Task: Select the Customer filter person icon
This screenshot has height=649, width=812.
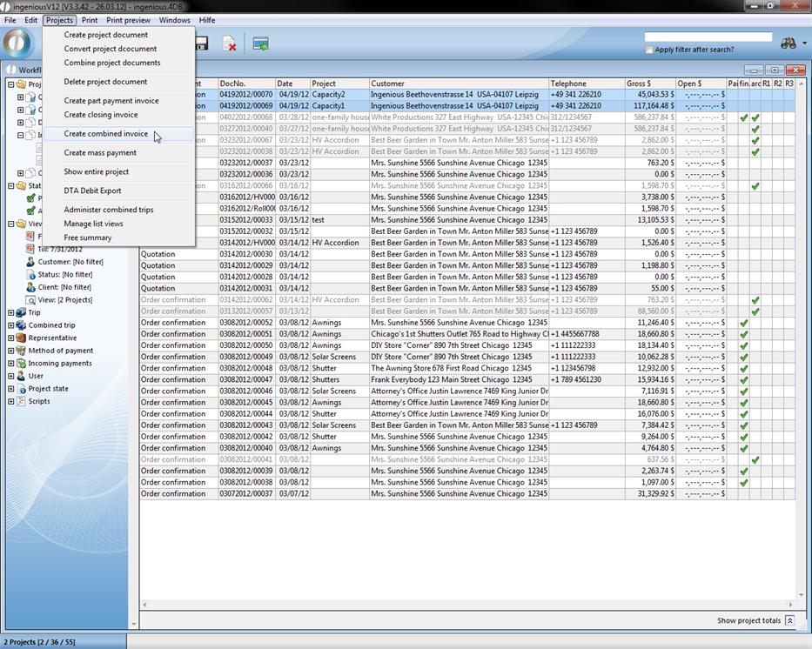Action: (30, 262)
